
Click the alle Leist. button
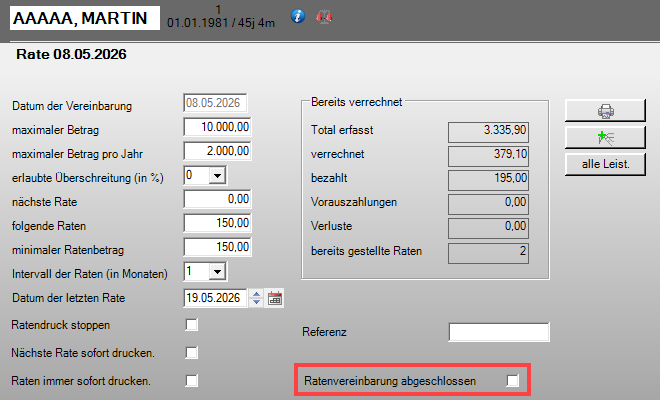605,164
